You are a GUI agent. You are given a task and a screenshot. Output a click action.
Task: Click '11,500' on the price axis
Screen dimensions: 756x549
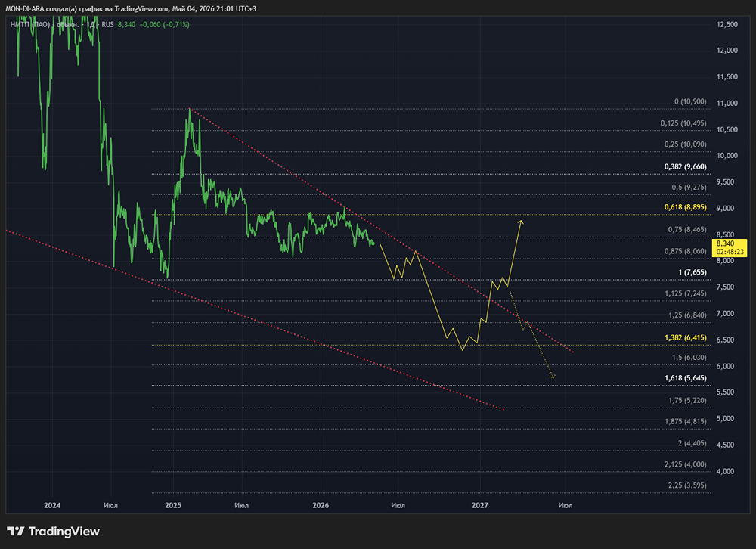pos(727,76)
